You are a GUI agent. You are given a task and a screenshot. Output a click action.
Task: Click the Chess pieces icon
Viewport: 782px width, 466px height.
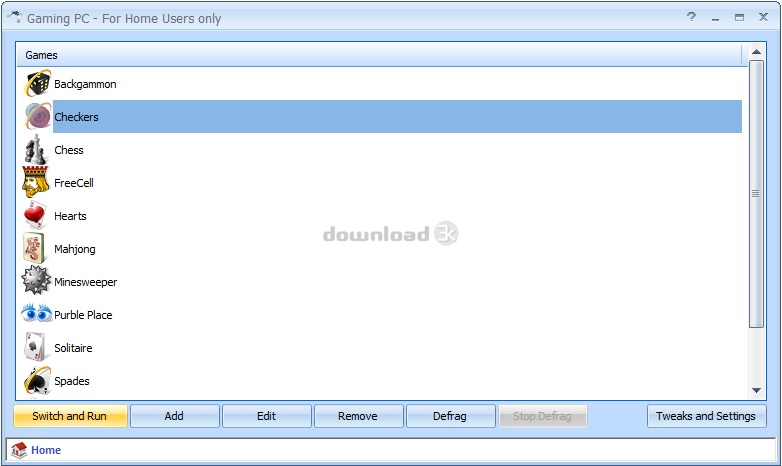pos(36,149)
